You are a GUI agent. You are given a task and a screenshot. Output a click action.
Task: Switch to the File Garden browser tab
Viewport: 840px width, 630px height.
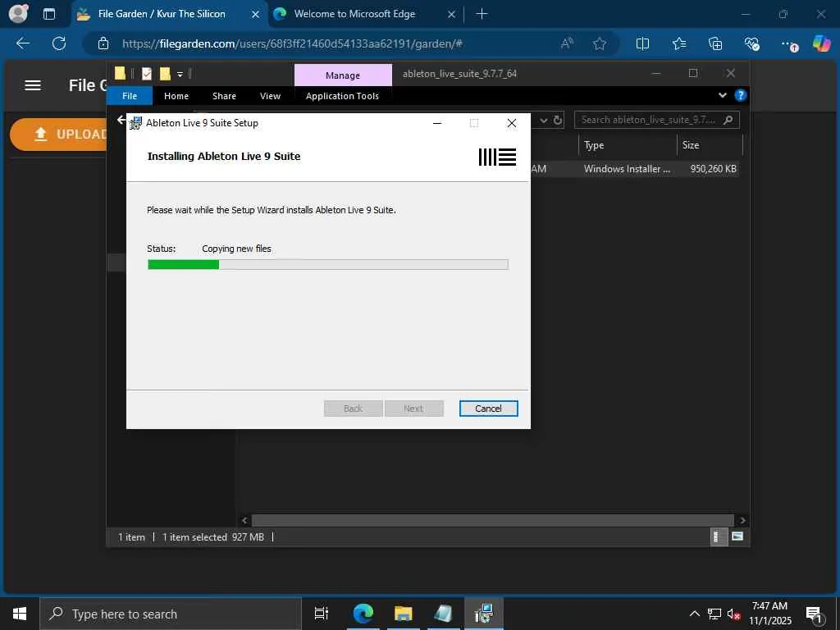[x=161, y=14]
